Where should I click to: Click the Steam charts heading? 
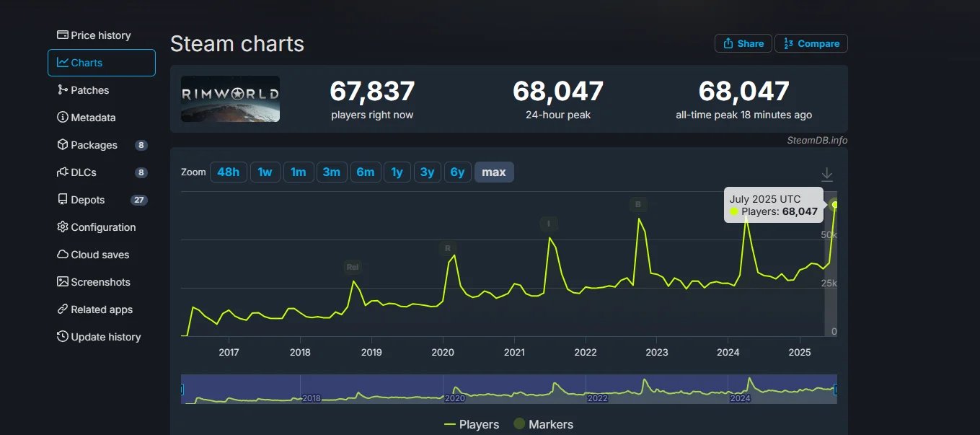237,44
